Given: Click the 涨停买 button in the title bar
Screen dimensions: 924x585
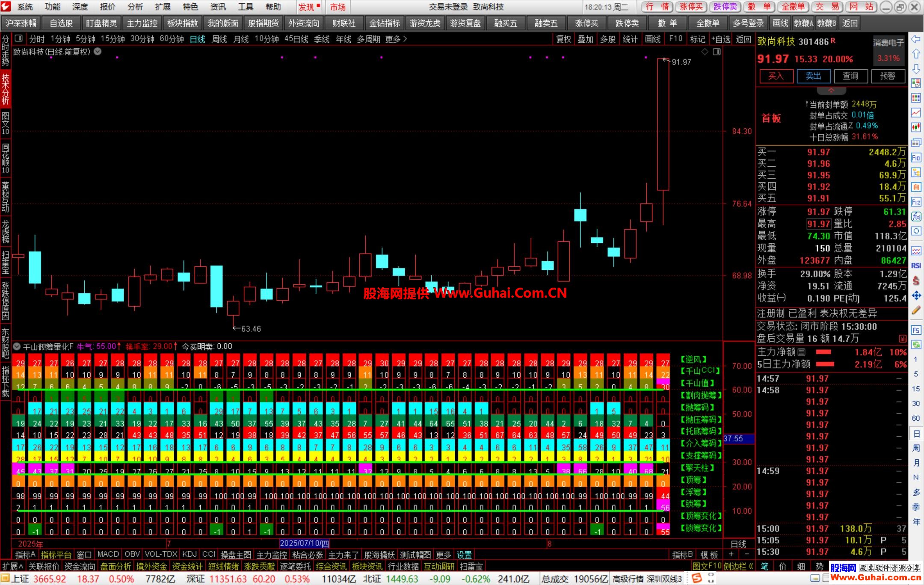Looking at the screenshot, I should point(691,7).
